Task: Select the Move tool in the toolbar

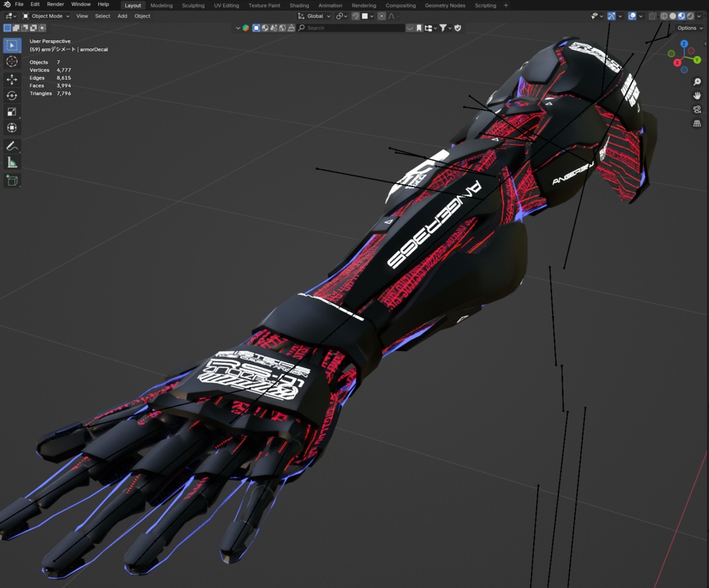Action: [10, 78]
